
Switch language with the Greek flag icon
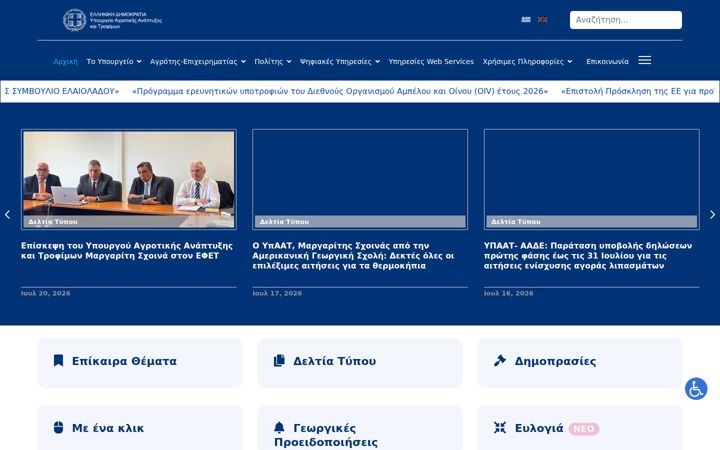pos(526,20)
